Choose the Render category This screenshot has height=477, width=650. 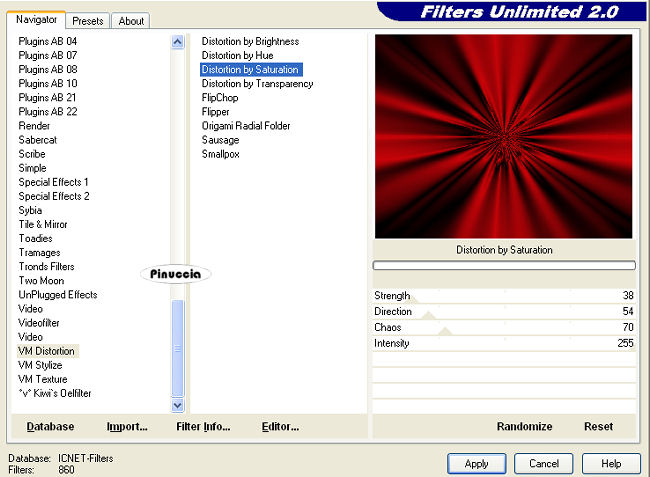(x=34, y=126)
